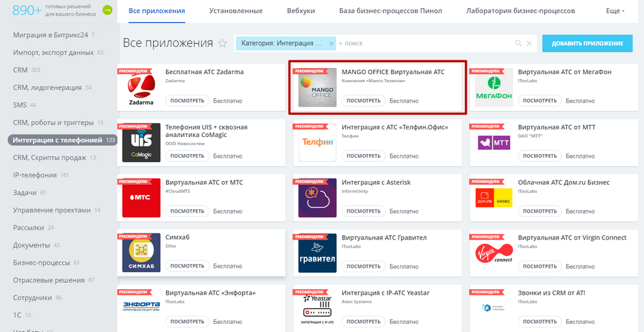Image resolution: width=644 pixels, height=332 pixels.
Task: Mark Все приложения as favorite with star
Action: [222, 43]
